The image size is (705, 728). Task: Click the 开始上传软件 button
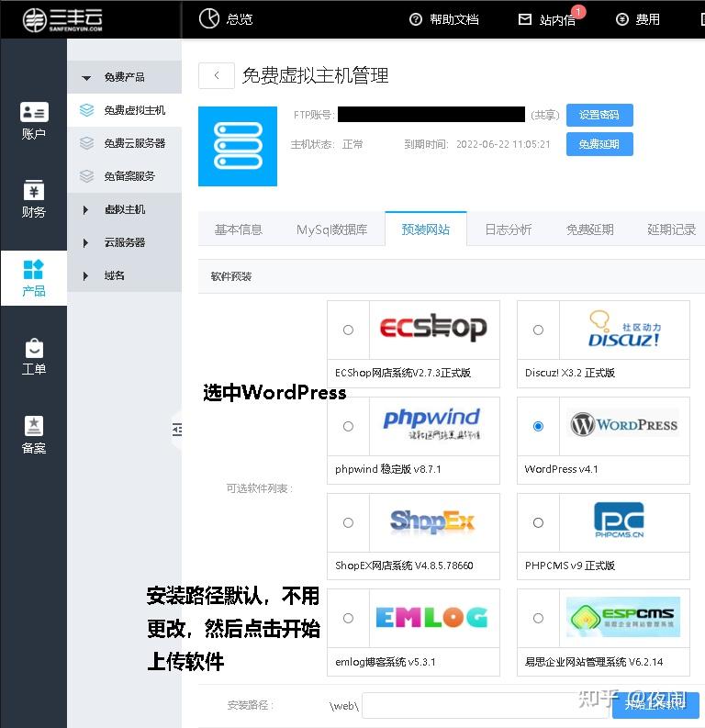pyautogui.click(x=655, y=705)
